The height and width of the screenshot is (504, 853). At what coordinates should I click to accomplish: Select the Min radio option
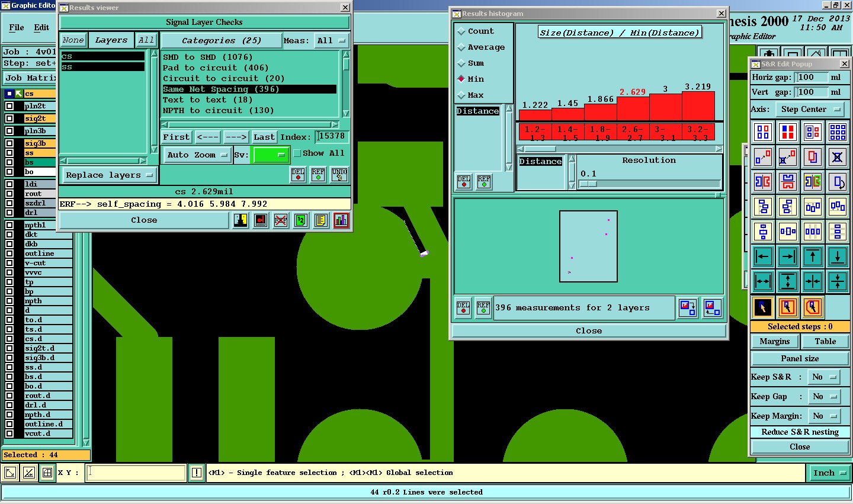point(461,79)
